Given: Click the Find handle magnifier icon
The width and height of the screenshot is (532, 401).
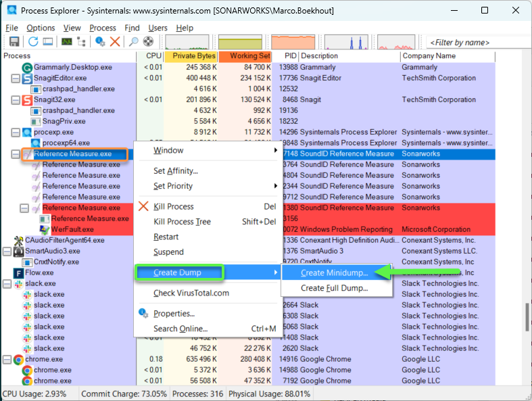Looking at the screenshot, I should point(133,41).
